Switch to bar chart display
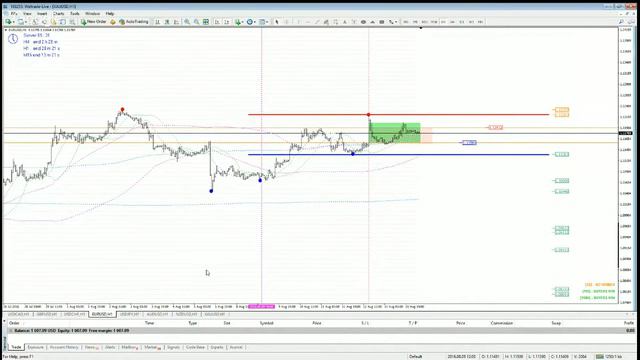 (157, 22)
